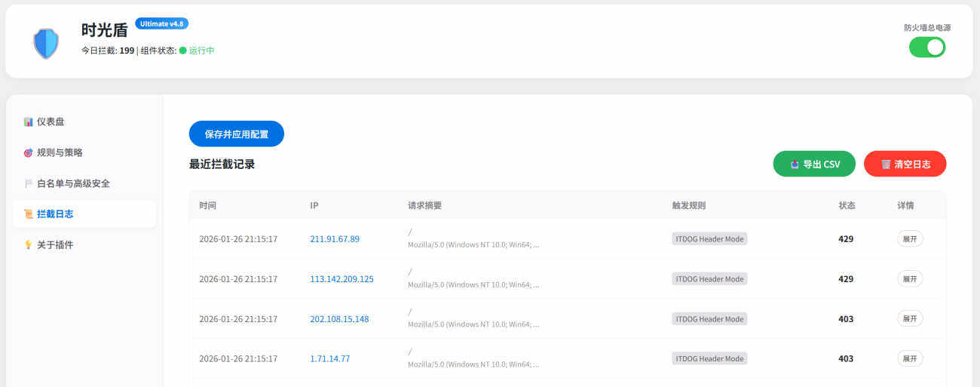Click the lightbulb icon beside 关于插件

pos(29,245)
